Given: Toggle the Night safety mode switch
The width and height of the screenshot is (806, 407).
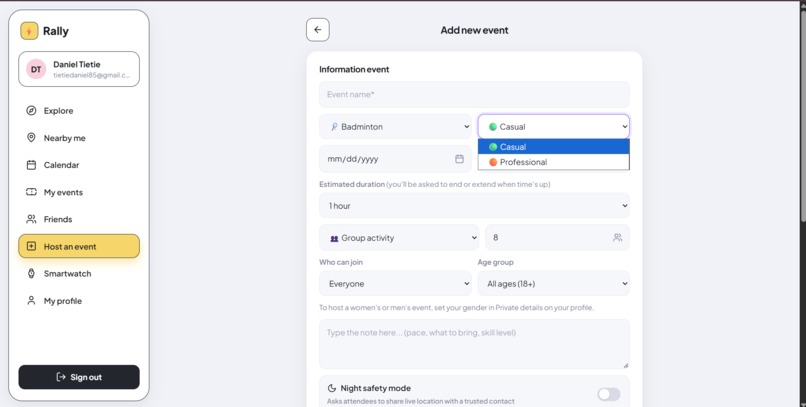Looking at the screenshot, I should (609, 394).
